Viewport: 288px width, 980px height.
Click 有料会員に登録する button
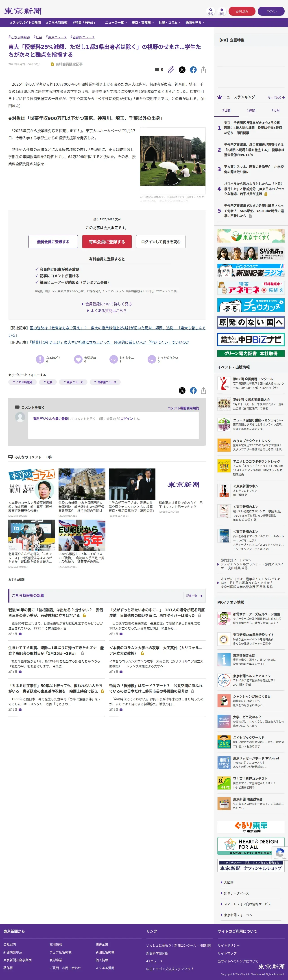click(107, 242)
